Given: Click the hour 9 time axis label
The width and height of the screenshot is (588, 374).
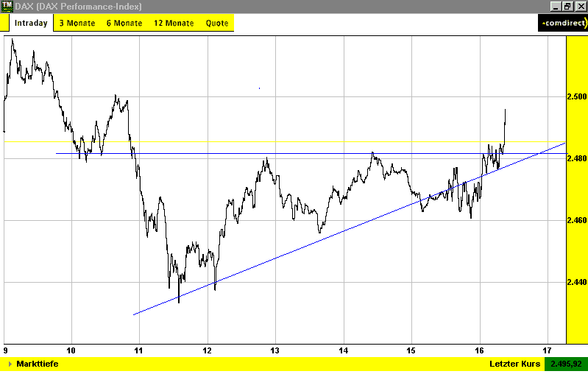Looking at the screenshot, I should (x=5, y=350).
